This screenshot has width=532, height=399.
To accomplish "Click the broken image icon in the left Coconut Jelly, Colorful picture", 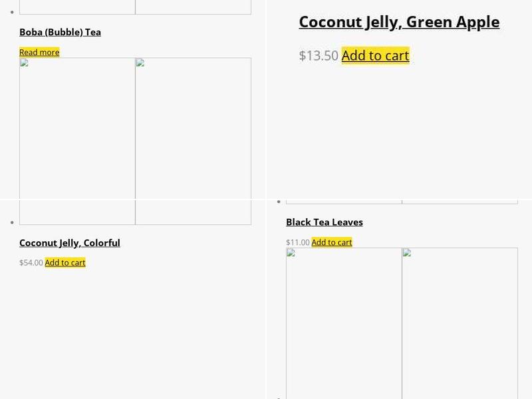I will 25,64.
